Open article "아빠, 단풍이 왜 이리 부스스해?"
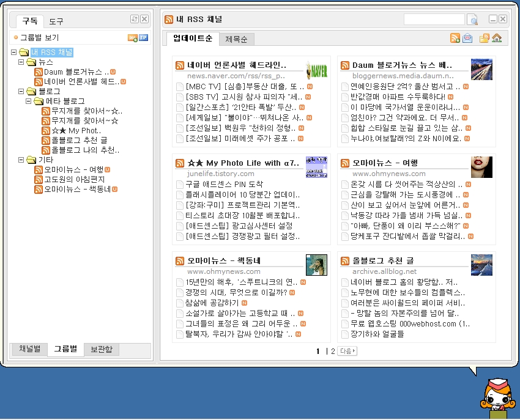 [405, 226]
